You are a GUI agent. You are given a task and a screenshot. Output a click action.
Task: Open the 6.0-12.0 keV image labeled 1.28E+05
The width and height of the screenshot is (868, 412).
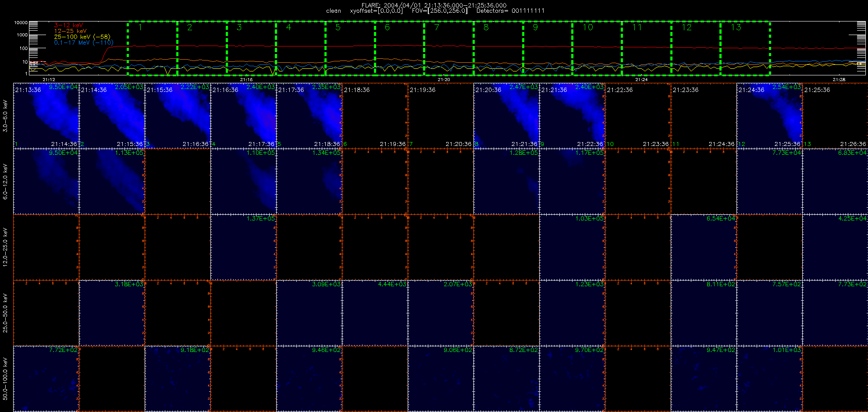pyautogui.click(x=507, y=181)
